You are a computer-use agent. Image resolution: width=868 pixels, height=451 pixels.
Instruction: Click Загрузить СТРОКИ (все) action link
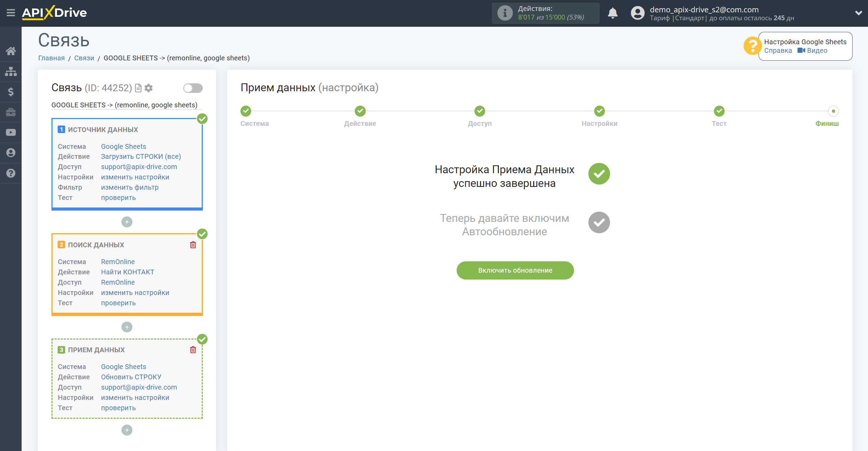coord(141,156)
